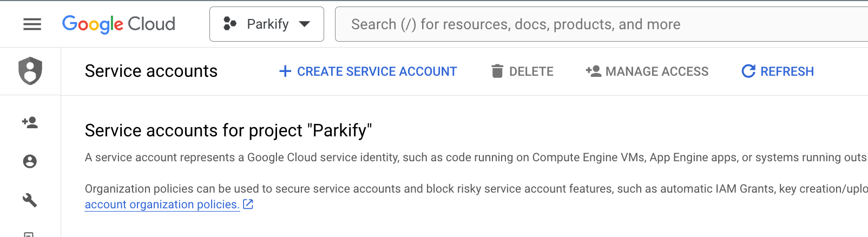Click Create Service Account

377,71
